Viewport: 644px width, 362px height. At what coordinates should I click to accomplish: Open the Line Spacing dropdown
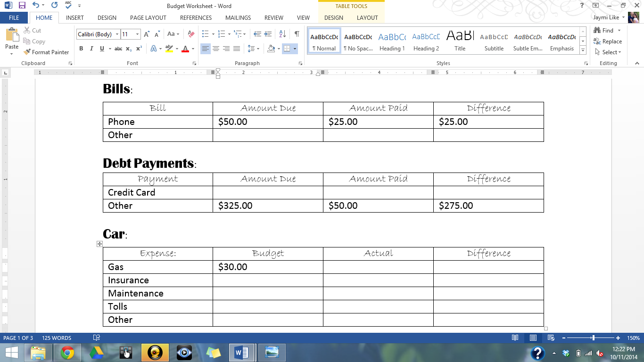point(253,49)
